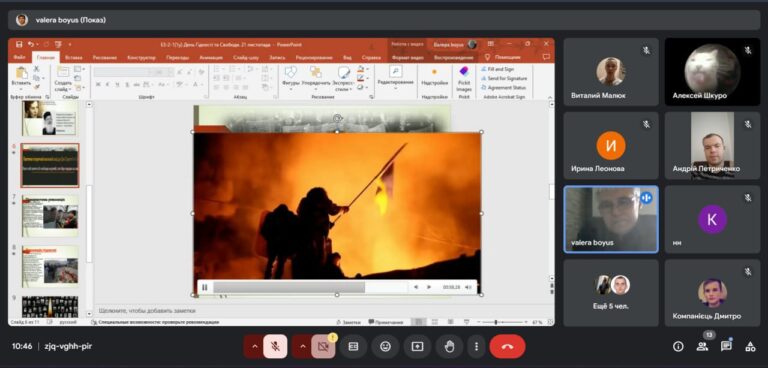This screenshot has width=768, height=368.
Task: Toggle Заметки notes pane in status bar
Action: point(348,322)
